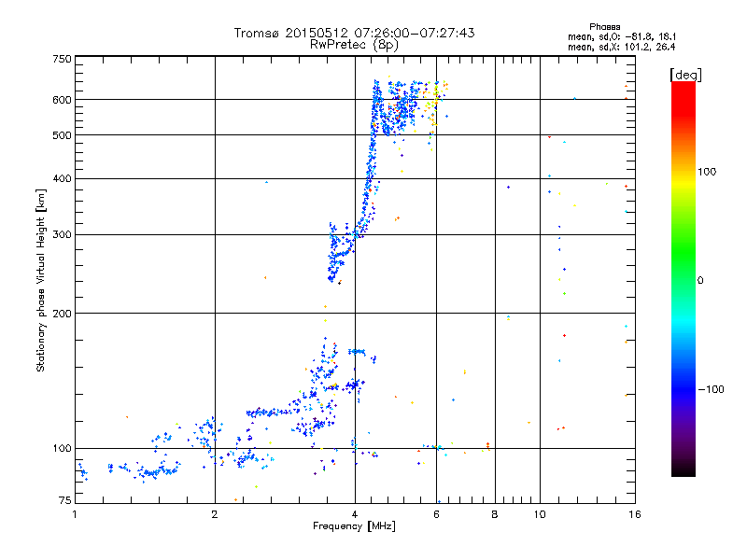747x560 pixels.
Task: Click the '[deg]' colorbar unit label
Action: click(685, 75)
